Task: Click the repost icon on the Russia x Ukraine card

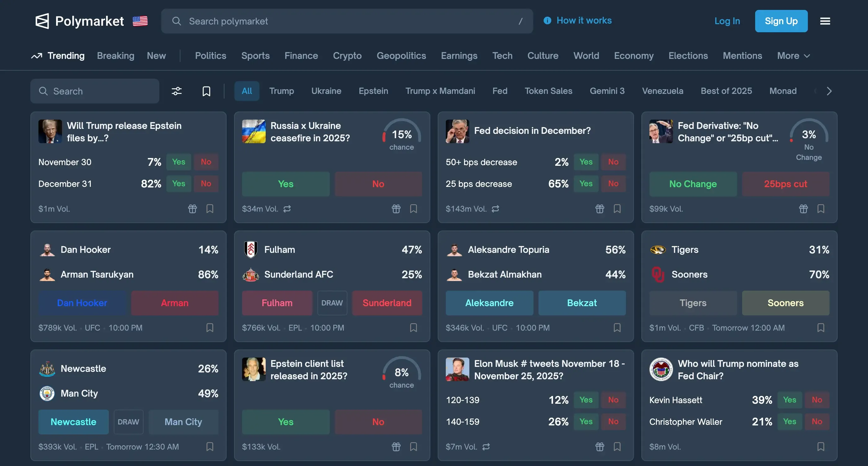Action: [x=287, y=209]
